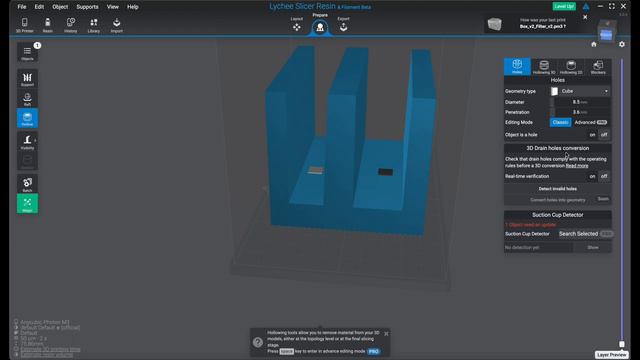
Task: Select Classic editing mode
Action: click(x=560, y=122)
